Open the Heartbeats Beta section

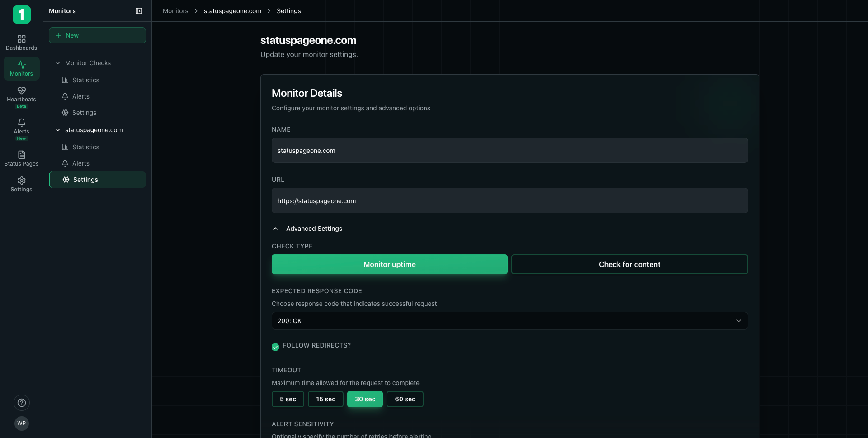pos(21,96)
